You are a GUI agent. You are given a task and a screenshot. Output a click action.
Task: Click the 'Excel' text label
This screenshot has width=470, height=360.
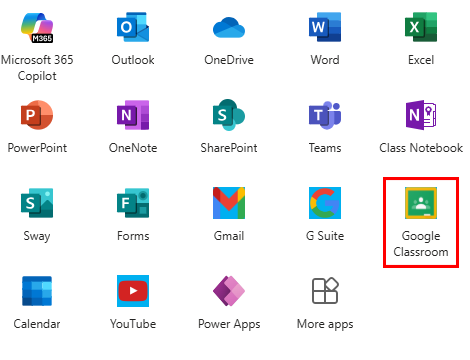(421, 60)
